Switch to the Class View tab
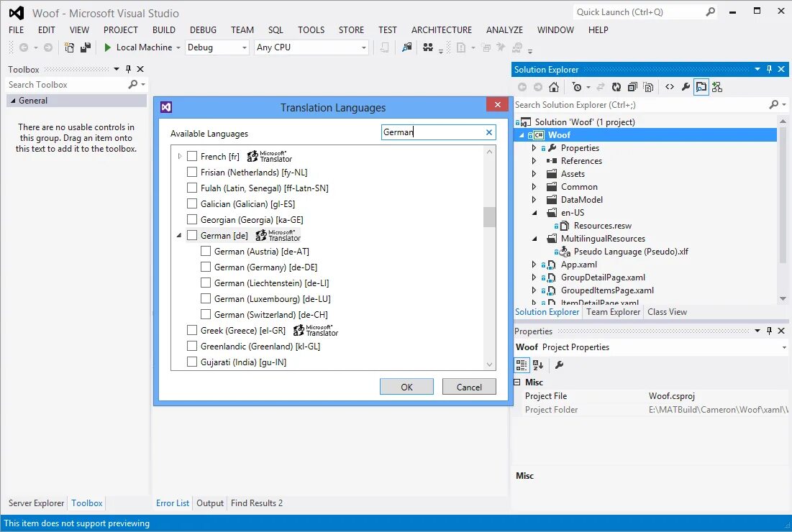Viewport: 792px width, 532px height. (x=667, y=312)
